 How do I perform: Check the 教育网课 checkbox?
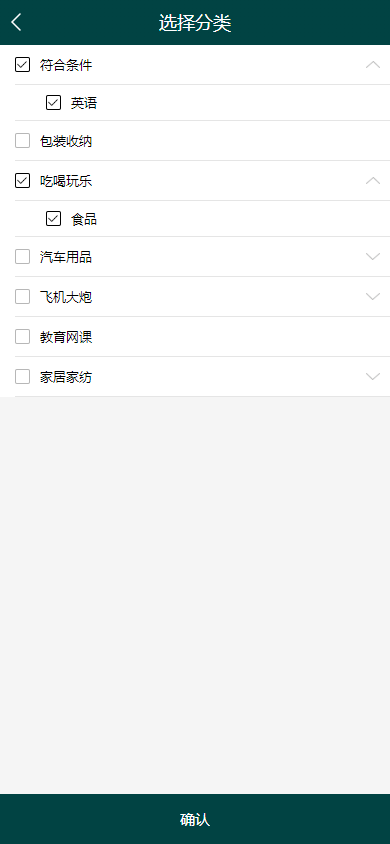click(x=23, y=336)
